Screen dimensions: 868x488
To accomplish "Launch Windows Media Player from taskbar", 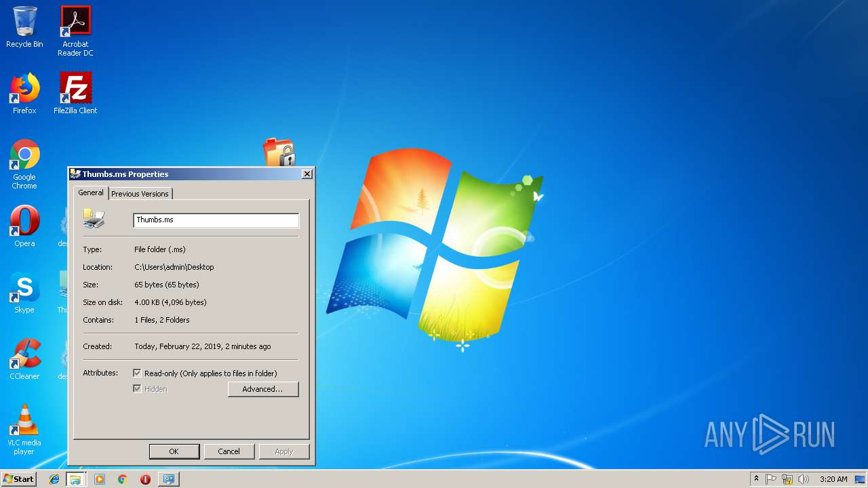I will [x=100, y=479].
